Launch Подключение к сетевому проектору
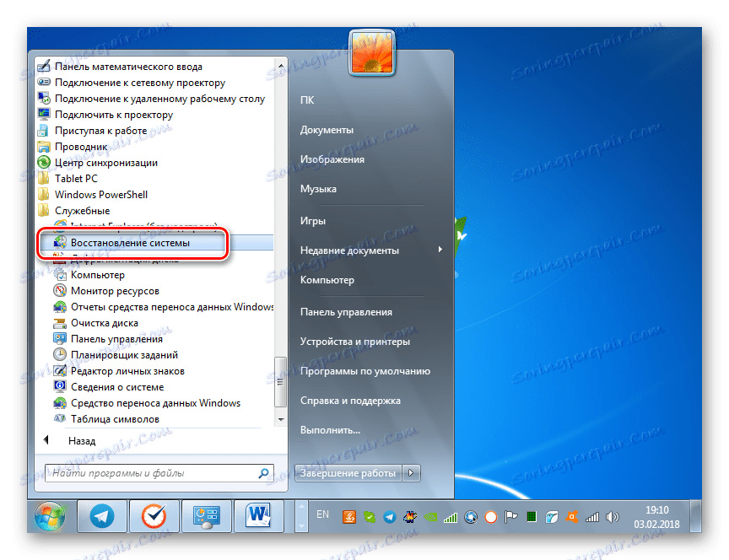The image size is (729, 560). [x=139, y=83]
